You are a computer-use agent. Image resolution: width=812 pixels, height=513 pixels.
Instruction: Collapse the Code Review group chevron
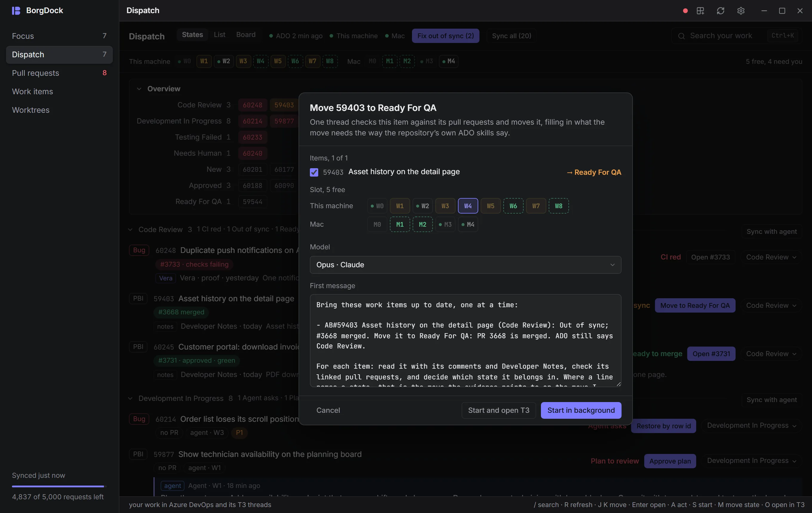tap(130, 230)
